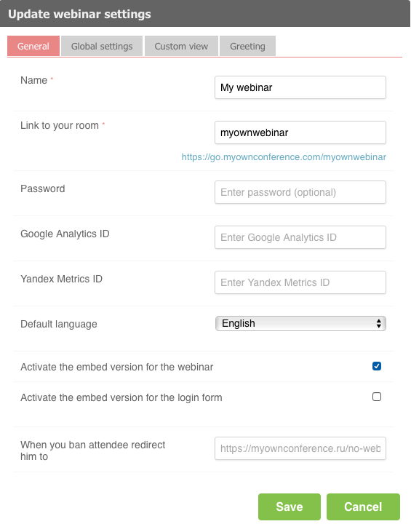Click the Default language label
The image size is (411, 532).
(59, 324)
